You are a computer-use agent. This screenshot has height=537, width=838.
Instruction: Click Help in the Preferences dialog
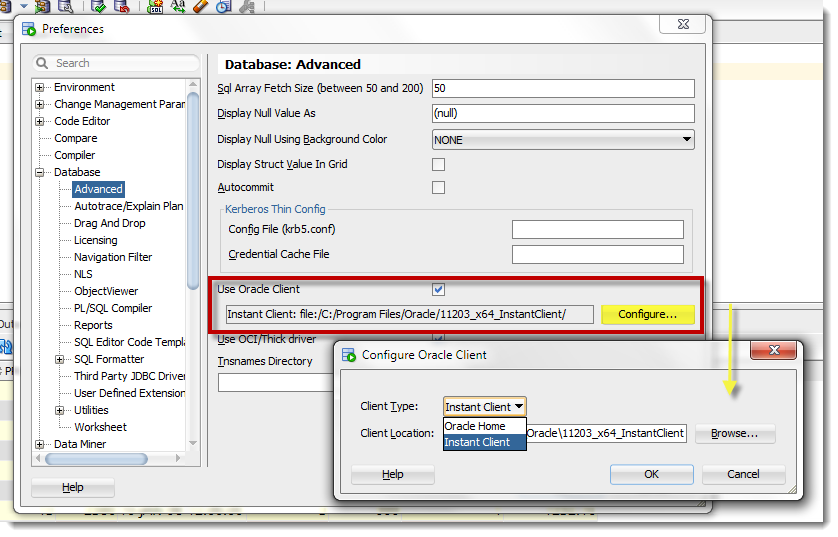pyautogui.click(x=73, y=487)
